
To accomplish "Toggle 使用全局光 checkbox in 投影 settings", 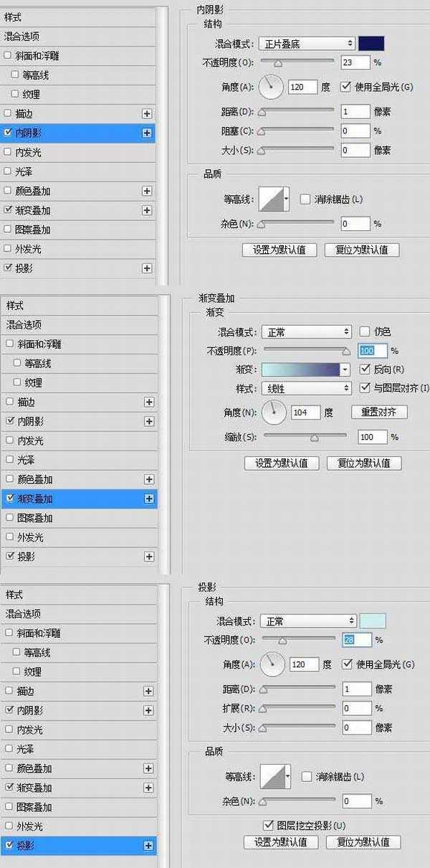I will click(348, 664).
